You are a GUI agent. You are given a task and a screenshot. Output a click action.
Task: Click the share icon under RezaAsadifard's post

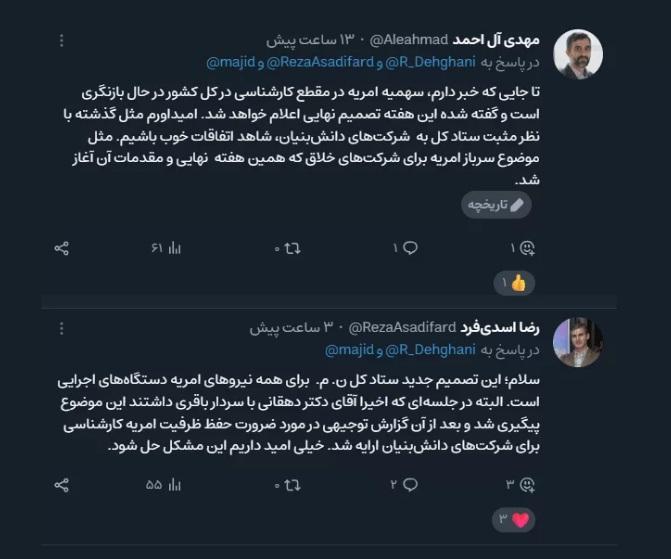[62, 485]
